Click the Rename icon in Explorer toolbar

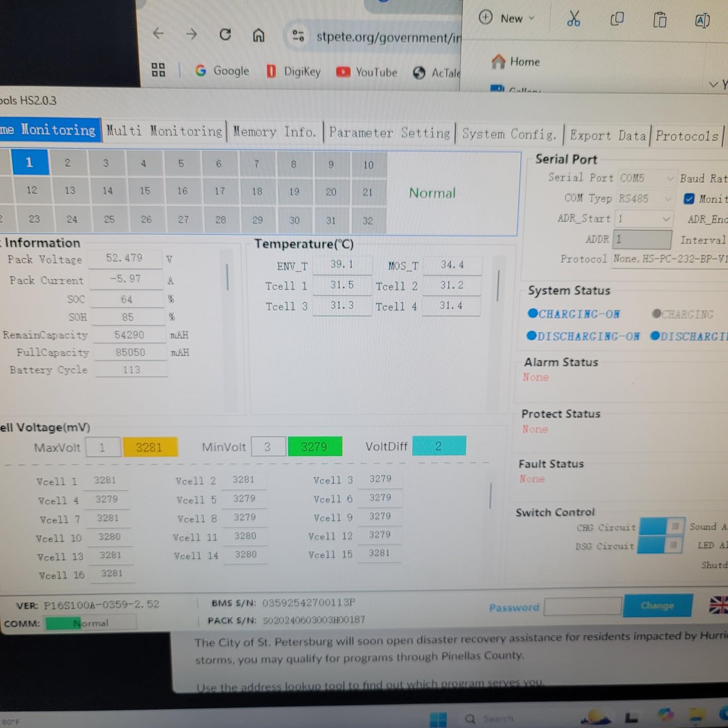click(702, 21)
